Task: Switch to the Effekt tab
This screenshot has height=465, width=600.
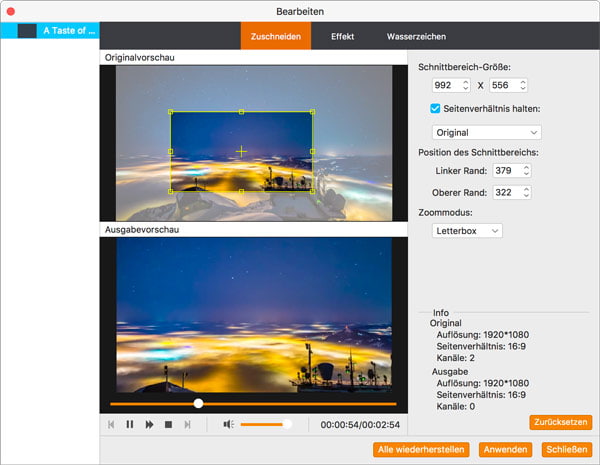Action: [342, 37]
